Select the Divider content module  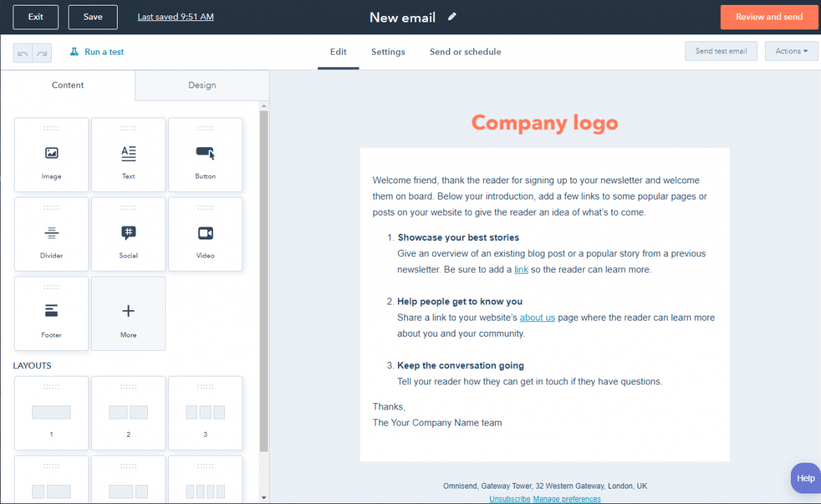(x=51, y=234)
